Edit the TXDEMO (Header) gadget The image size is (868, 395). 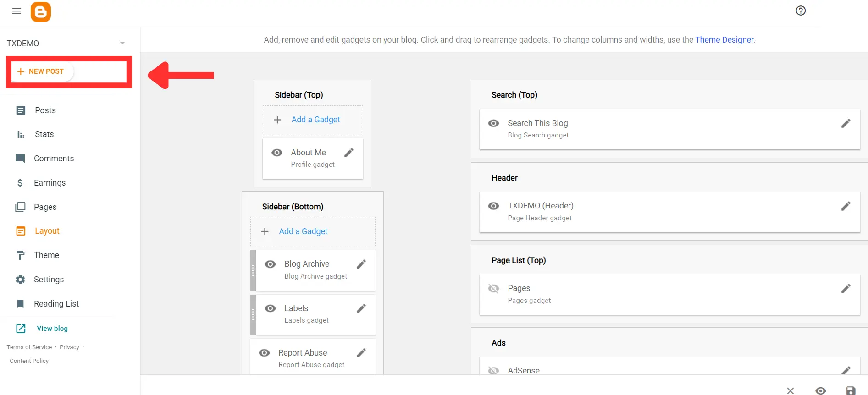click(x=846, y=206)
